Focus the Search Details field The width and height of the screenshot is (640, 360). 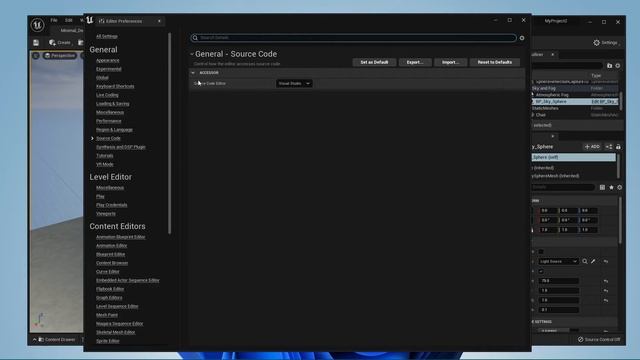coord(353,38)
